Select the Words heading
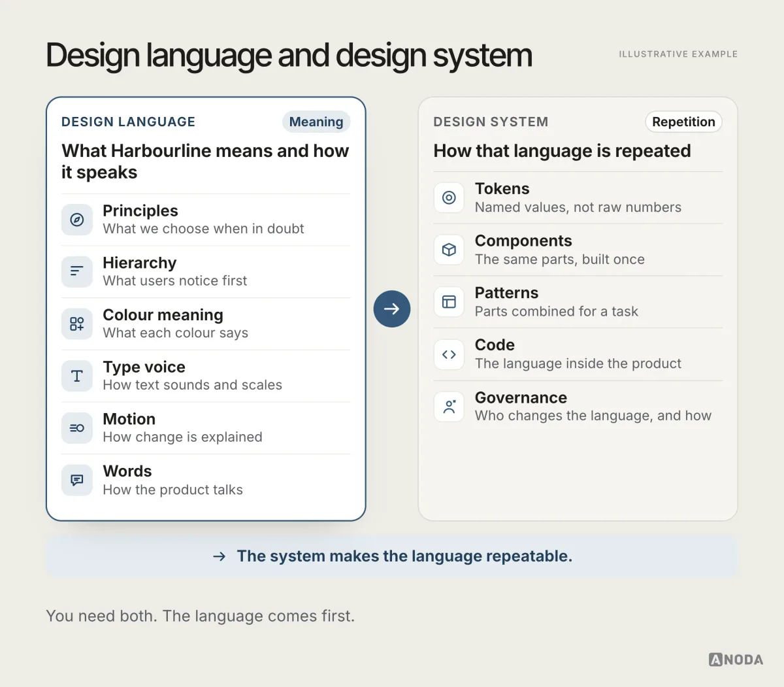784x687 pixels. [127, 471]
